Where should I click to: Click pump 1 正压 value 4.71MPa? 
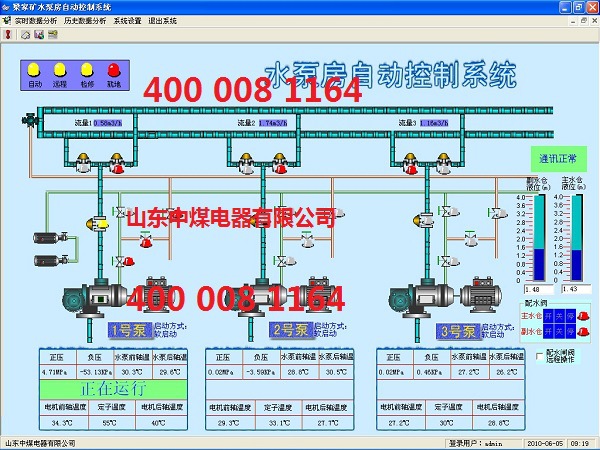click(x=55, y=372)
